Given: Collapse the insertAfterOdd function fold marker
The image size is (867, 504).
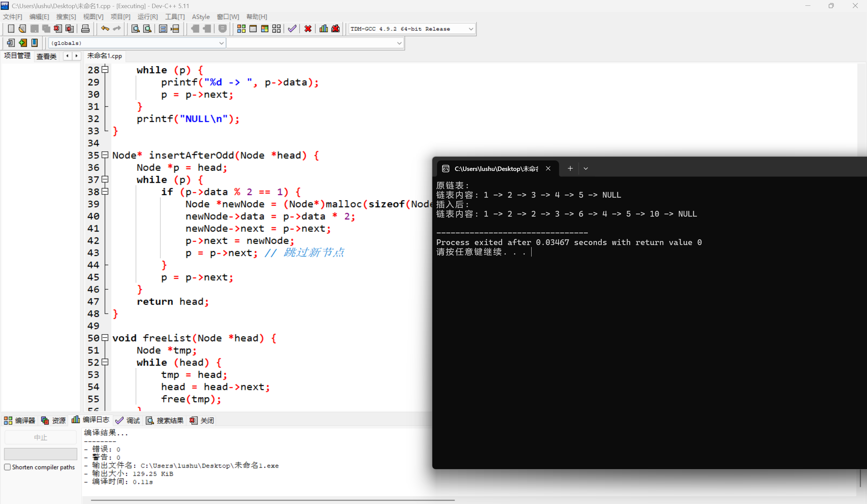Looking at the screenshot, I should (x=105, y=155).
